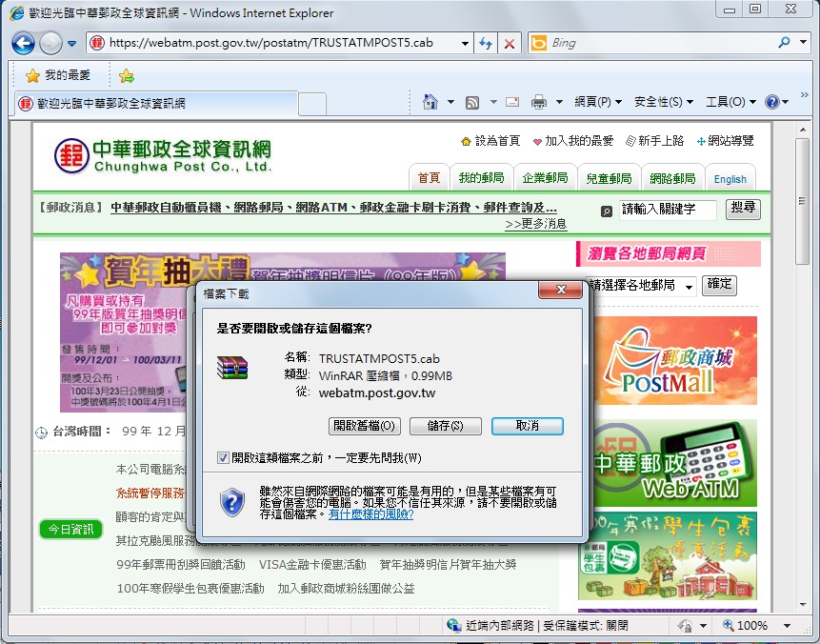Open the Favorites star button 我的最愛
This screenshot has height=644, width=820.
click(58, 75)
